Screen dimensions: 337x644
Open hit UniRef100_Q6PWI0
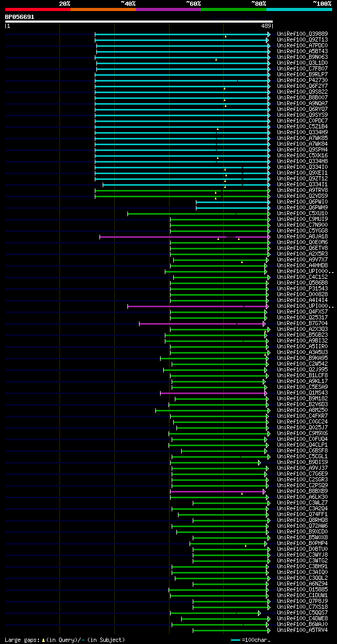[302, 202]
